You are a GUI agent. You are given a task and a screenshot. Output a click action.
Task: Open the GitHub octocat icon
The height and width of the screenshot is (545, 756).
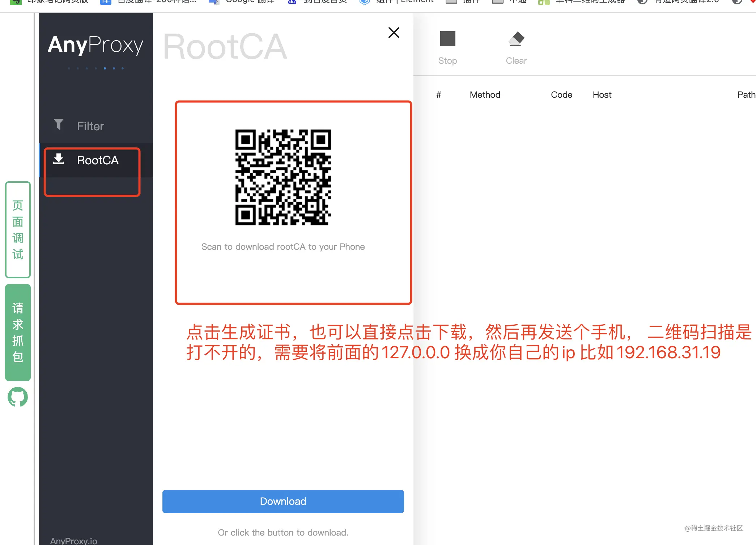click(x=18, y=397)
